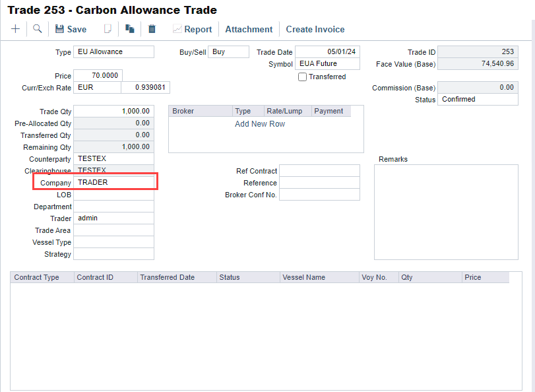This screenshot has width=535, height=392.
Task: Open the Type field showing EU Allowance
Action: (x=113, y=52)
